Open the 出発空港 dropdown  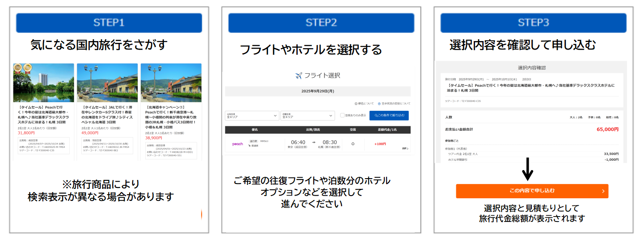tap(252, 115)
